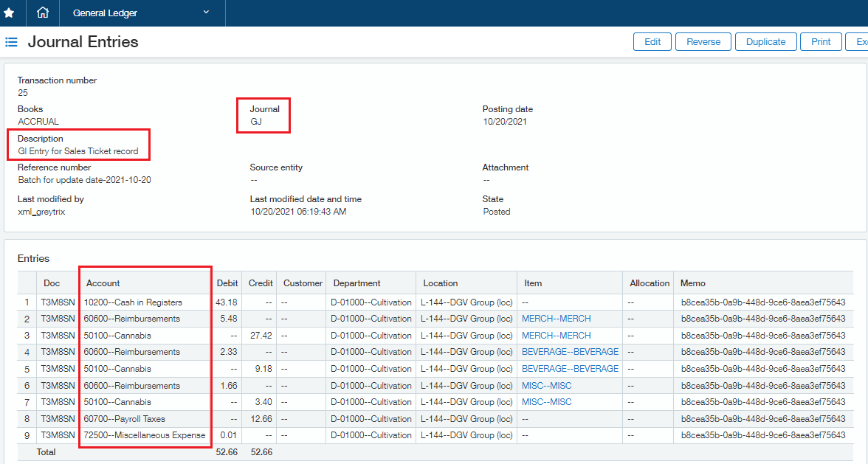This screenshot has width=868, height=464.
Task: Go to the home page icon
Action: (43, 13)
